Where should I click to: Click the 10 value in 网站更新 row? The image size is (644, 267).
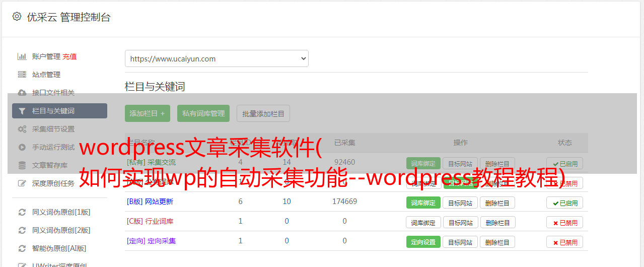[x=287, y=202]
